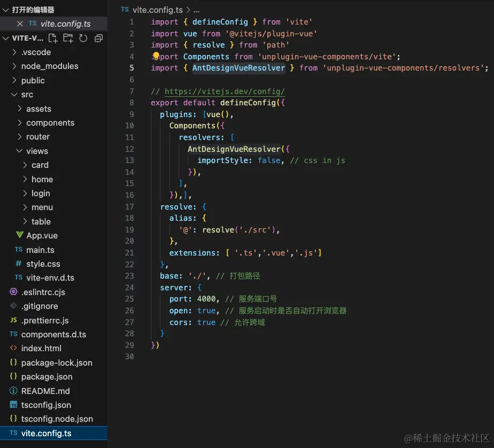
Task: Click AntDesignVueResolver on line 5
Action: [x=238, y=68]
